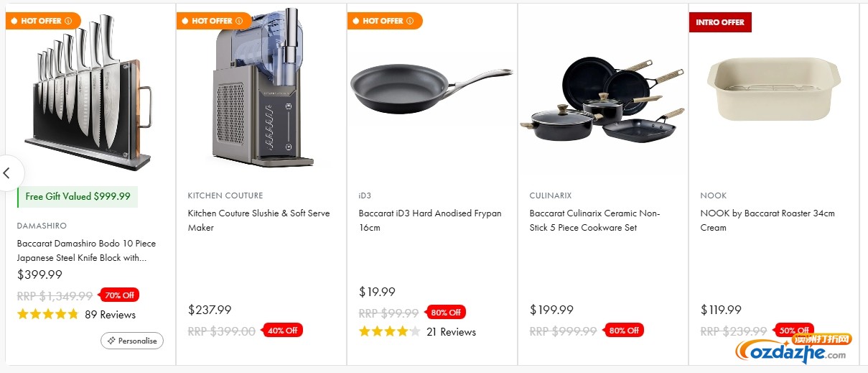This screenshot has height=373, width=868.
Task: Click info icon on knife block Hot Offer badge
Action: click(68, 21)
